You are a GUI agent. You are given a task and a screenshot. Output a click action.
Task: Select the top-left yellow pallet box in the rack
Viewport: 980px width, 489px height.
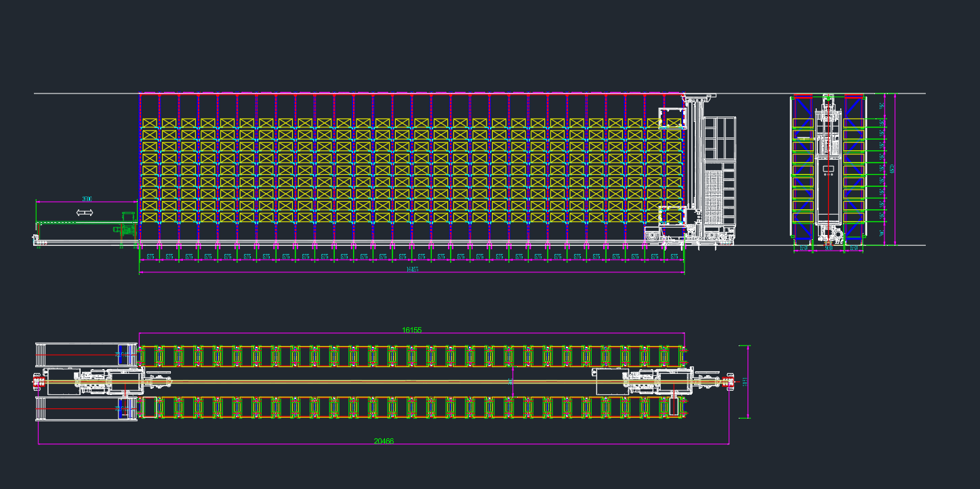point(150,124)
